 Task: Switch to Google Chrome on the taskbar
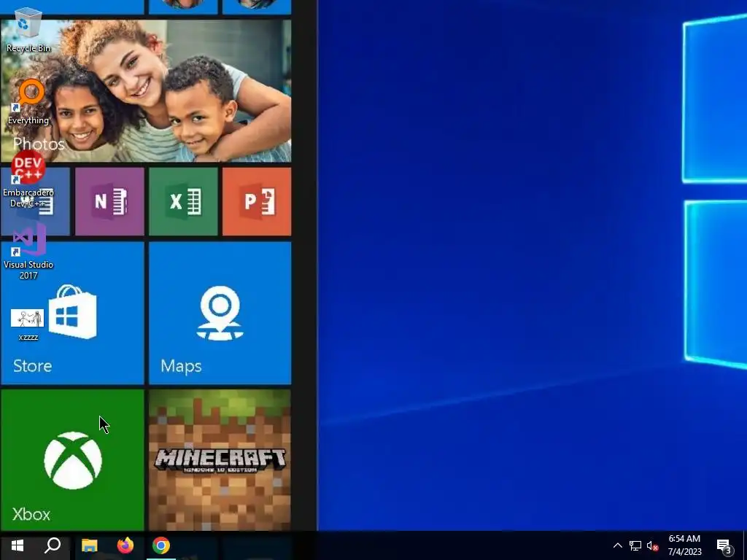coord(161,545)
